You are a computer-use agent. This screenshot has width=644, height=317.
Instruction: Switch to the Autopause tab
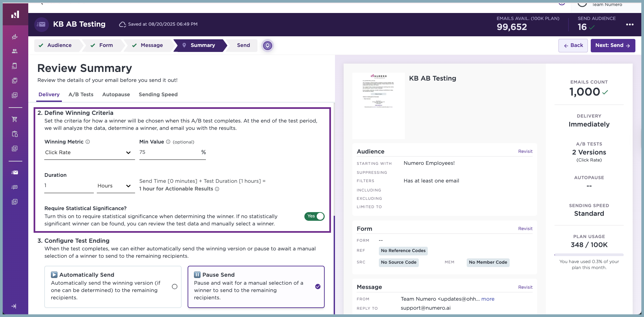(x=116, y=95)
